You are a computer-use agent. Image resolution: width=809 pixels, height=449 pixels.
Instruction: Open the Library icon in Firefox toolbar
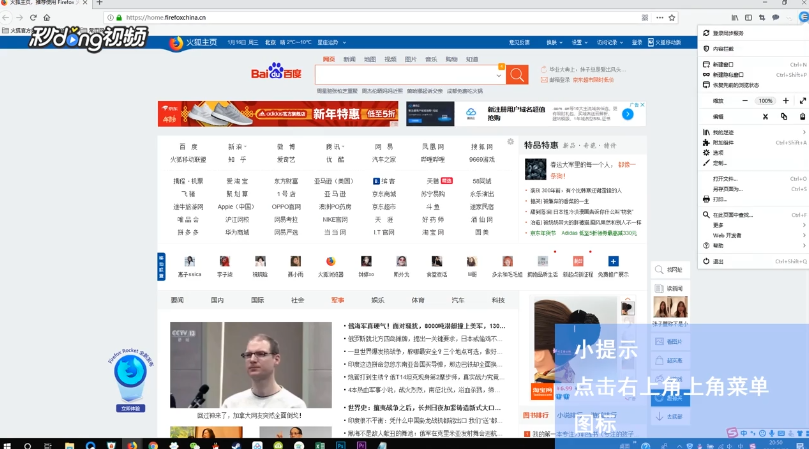click(x=735, y=18)
